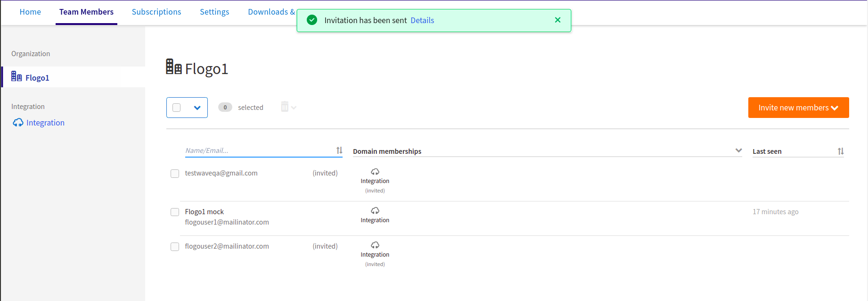Open the Details link in notification
Screen dimensions: 868x301
(422, 20)
